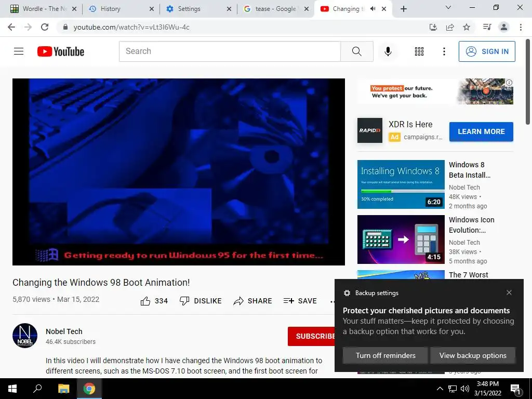The width and height of the screenshot is (532, 399).
Task: Open 'Windows 8 Beta Install...' title
Action: (x=470, y=170)
